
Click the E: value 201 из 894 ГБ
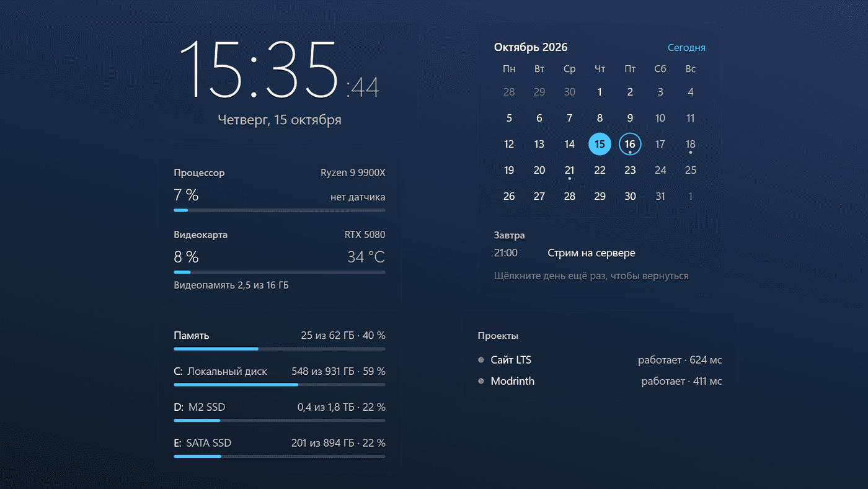pyautogui.click(x=323, y=444)
